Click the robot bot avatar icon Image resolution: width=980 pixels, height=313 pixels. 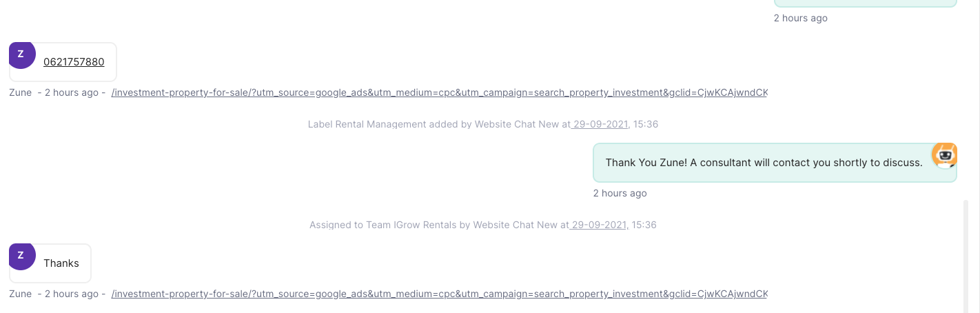point(945,156)
